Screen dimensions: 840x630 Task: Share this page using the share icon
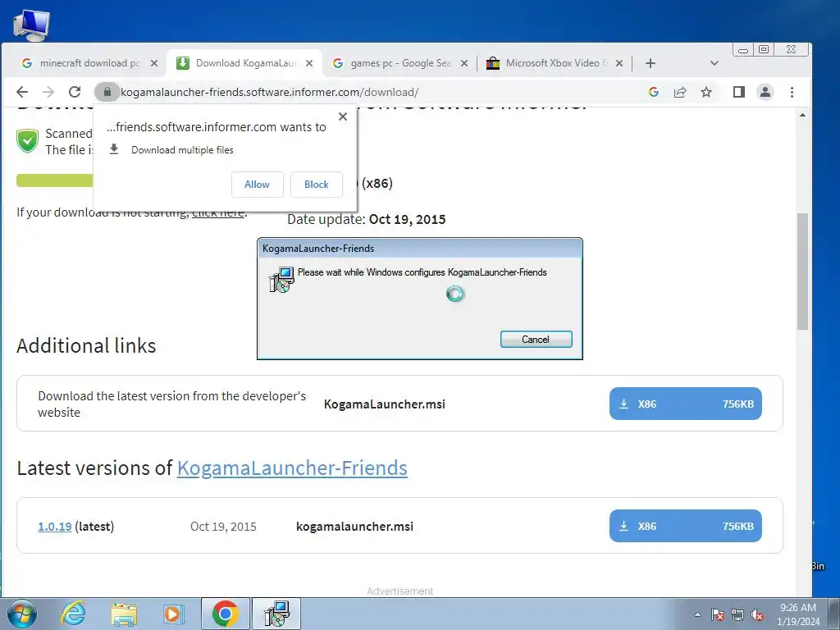tap(680, 92)
